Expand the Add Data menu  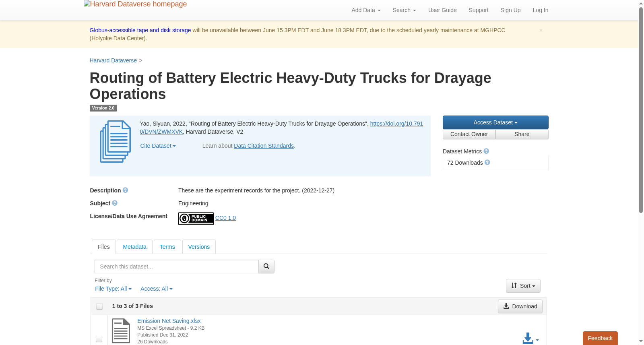(366, 10)
